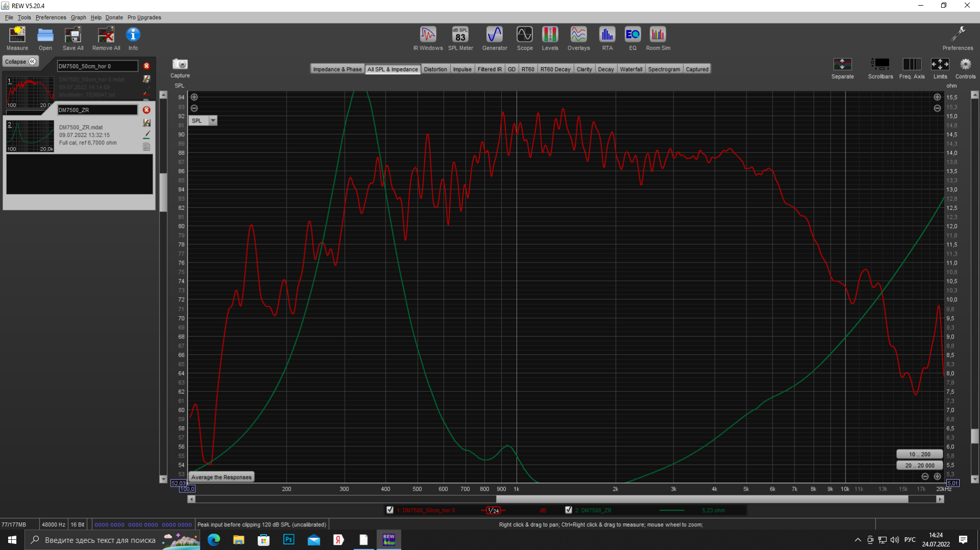Open the File menu
980x550 pixels.
pyautogui.click(x=9, y=17)
